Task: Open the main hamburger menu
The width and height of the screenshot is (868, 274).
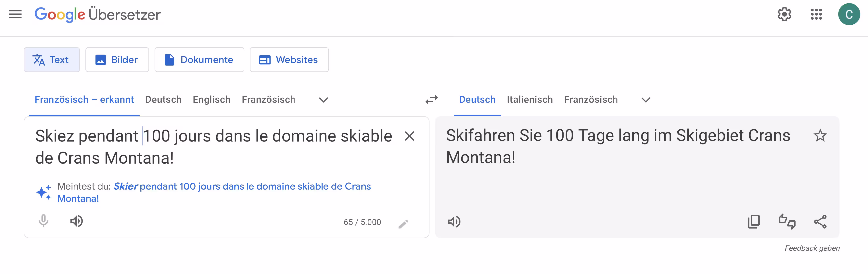Action: [x=15, y=15]
